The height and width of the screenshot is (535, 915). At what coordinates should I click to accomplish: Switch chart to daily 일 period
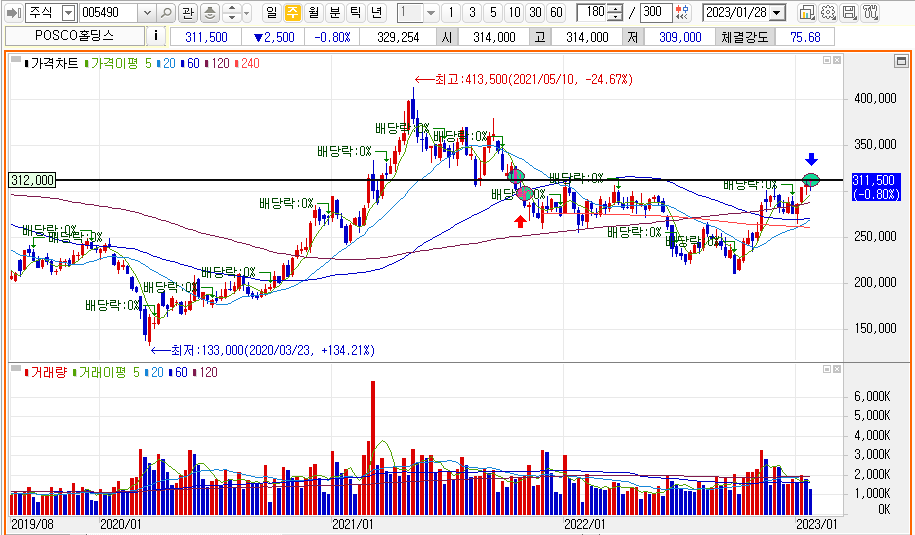tap(271, 12)
